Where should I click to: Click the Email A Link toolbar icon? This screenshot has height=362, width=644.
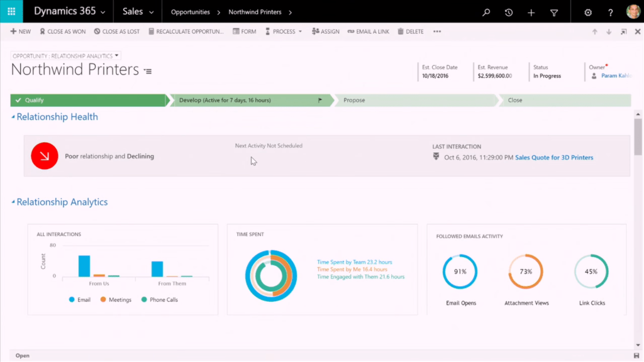pos(369,31)
